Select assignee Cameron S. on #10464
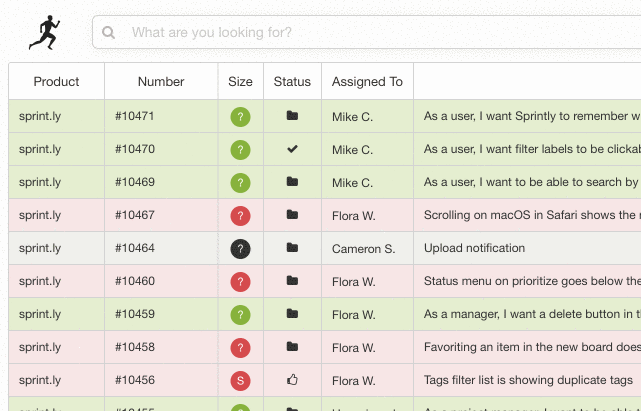This screenshot has height=411, width=641. coord(365,248)
